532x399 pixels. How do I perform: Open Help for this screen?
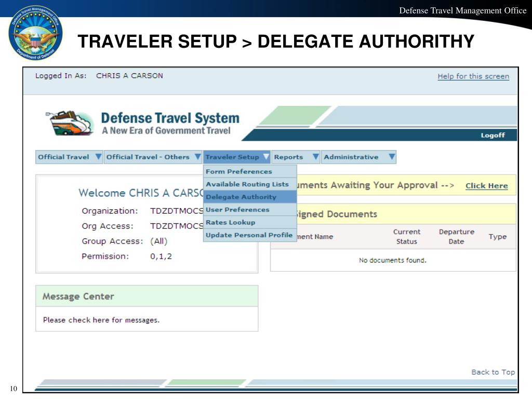(x=473, y=76)
